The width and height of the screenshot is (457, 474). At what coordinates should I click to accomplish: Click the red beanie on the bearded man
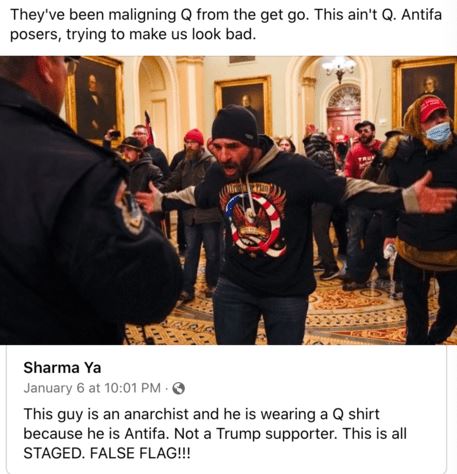194,136
